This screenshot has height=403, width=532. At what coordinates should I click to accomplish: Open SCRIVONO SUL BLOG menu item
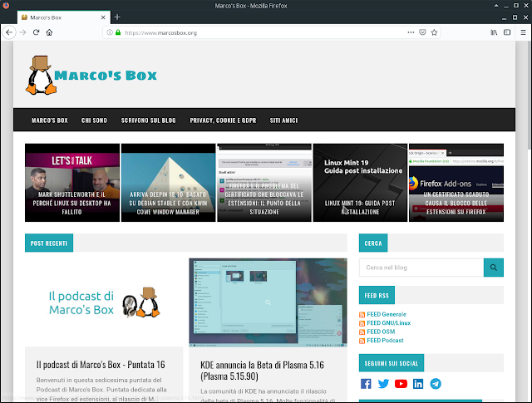(148, 120)
